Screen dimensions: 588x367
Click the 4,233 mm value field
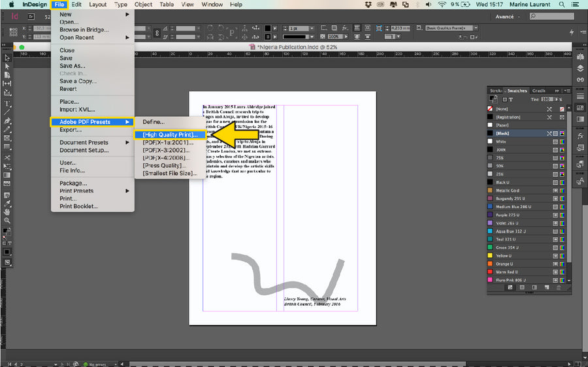[x=400, y=28]
